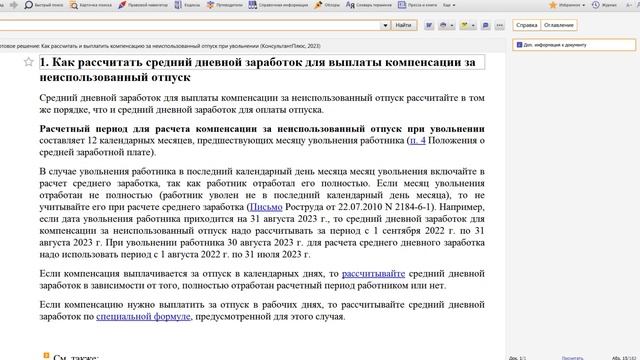Click the forward navigation arrow
This screenshot has height=360, width=640.
coord(14,5)
